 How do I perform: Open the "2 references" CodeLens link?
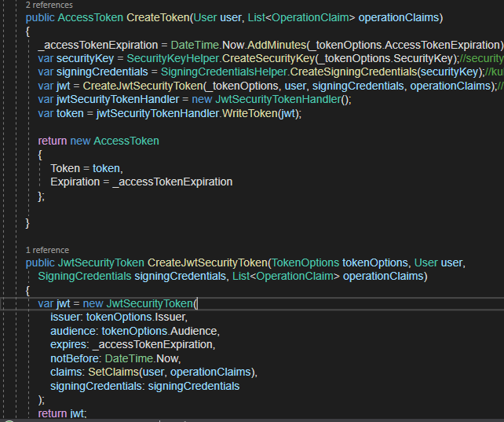coord(49,5)
